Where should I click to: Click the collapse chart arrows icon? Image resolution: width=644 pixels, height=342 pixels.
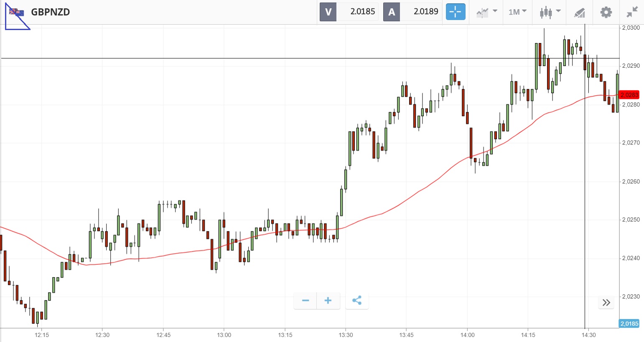tap(632, 12)
